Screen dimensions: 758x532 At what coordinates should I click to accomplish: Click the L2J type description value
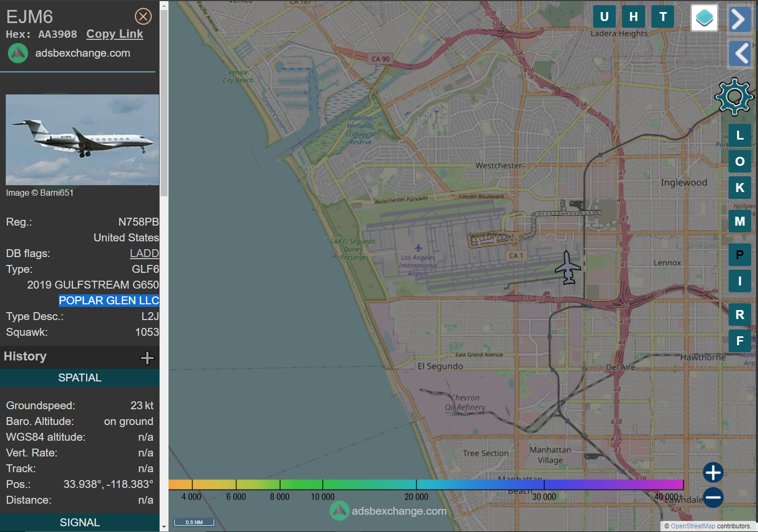(150, 316)
